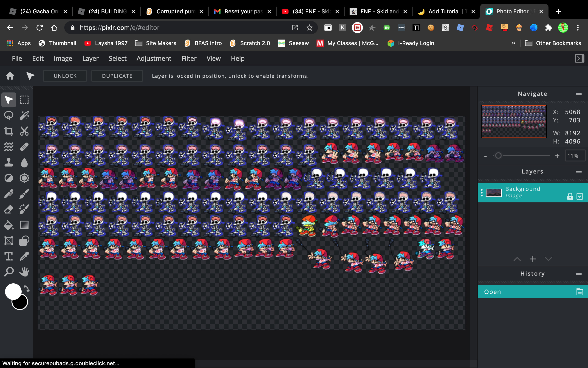Bookmark this page with star icon
The height and width of the screenshot is (368, 588).
click(x=309, y=28)
